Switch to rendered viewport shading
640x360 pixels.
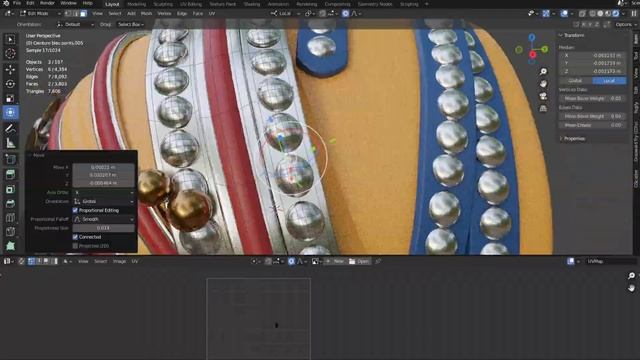point(616,13)
